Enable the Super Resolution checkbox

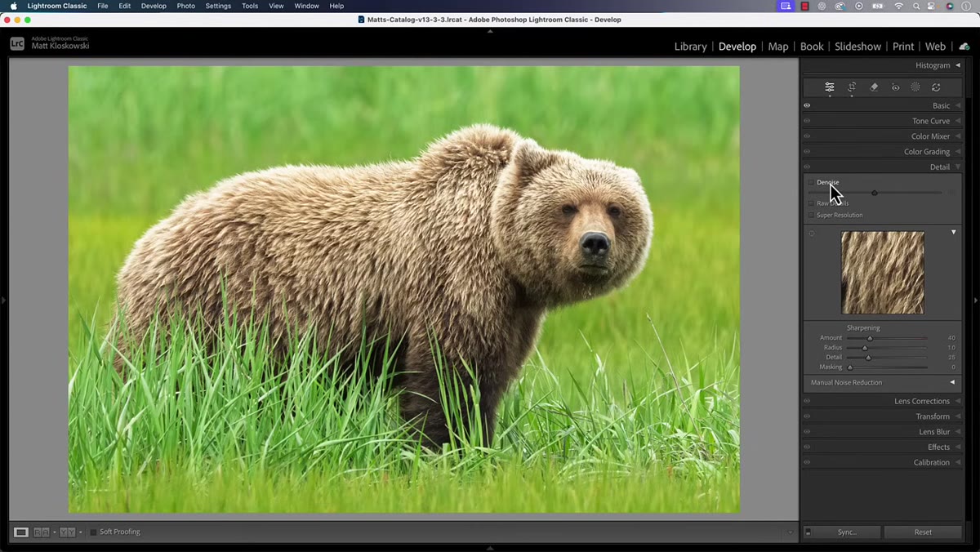[811, 216]
